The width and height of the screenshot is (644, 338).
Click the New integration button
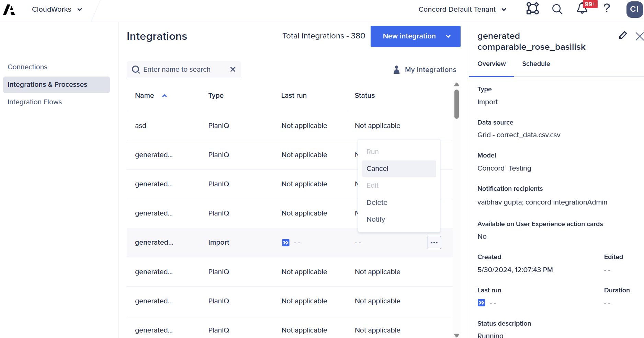coord(409,36)
